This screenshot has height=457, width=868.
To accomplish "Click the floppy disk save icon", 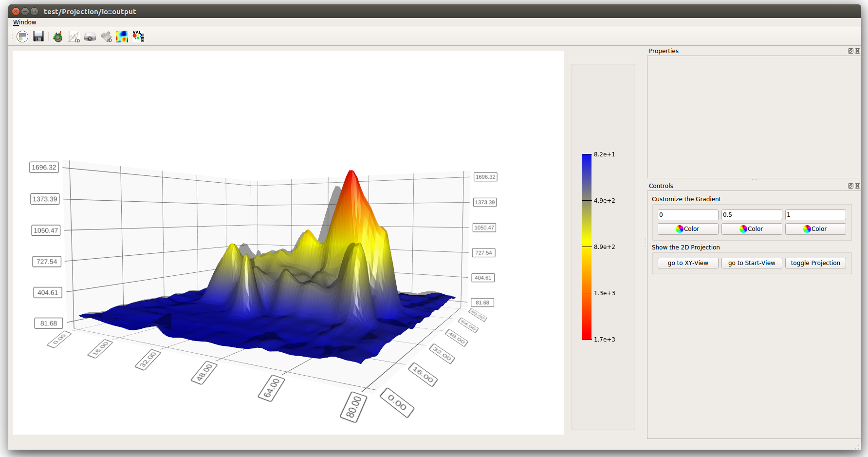I will pyautogui.click(x=38, y=37).
